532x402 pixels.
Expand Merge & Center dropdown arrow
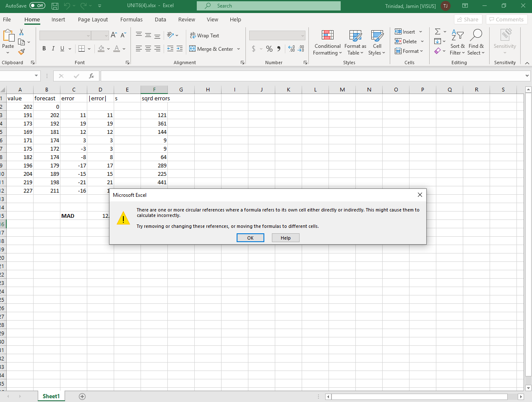coord(239,49)
